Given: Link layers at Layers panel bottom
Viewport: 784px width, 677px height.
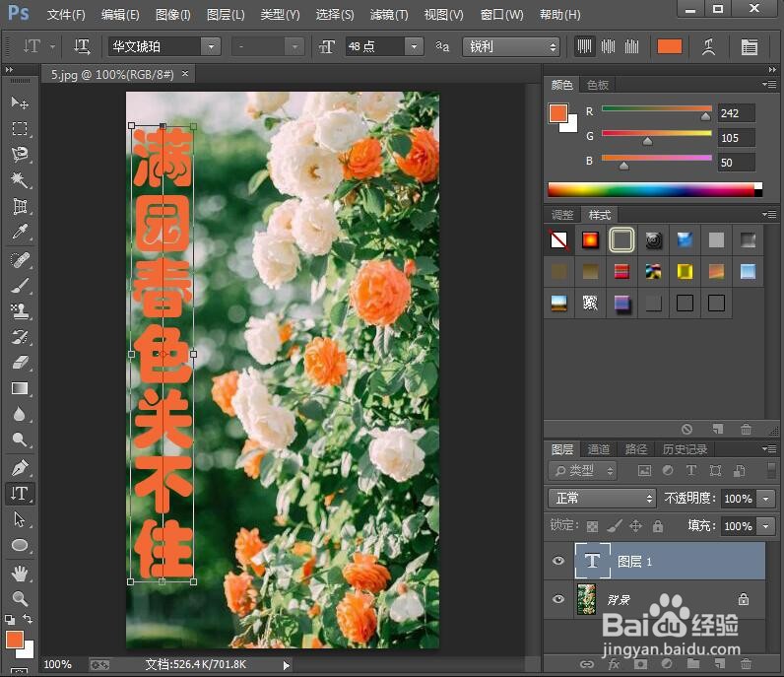Looking at the screenshot, I should click(x=586, y=664).
